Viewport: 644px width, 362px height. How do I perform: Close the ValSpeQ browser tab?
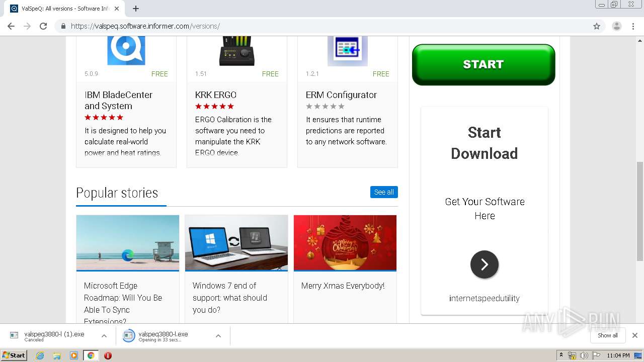pos(117,9)
